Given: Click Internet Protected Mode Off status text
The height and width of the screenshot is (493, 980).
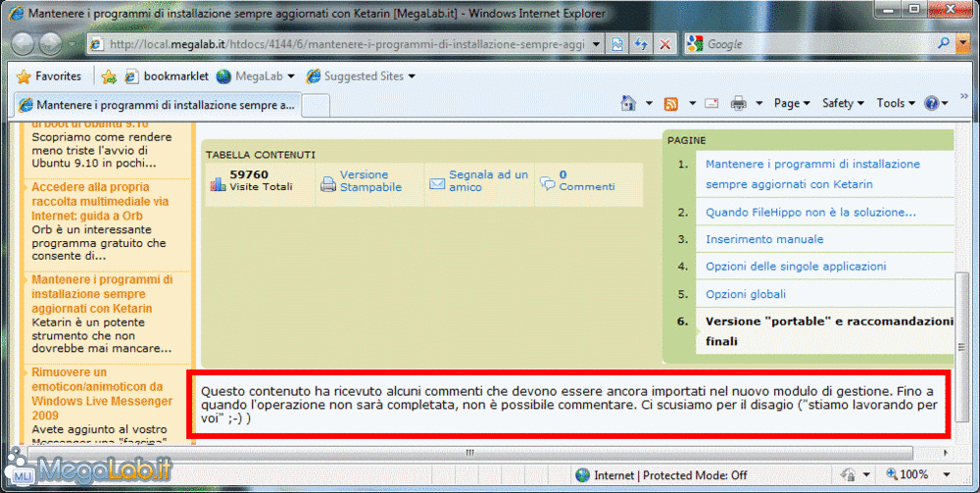Looking at the screenshot, I should tap(670, 475).
